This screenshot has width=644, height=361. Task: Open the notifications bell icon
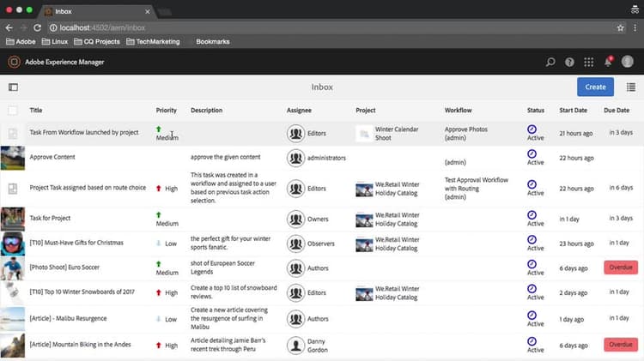pos(608,62)
